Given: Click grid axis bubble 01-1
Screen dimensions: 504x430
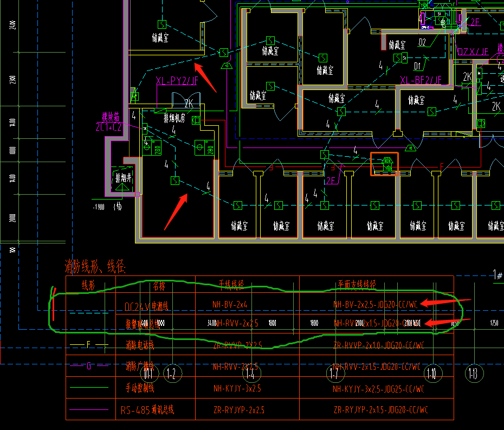Looking at the screenshot, I should [x=150, y=374].
